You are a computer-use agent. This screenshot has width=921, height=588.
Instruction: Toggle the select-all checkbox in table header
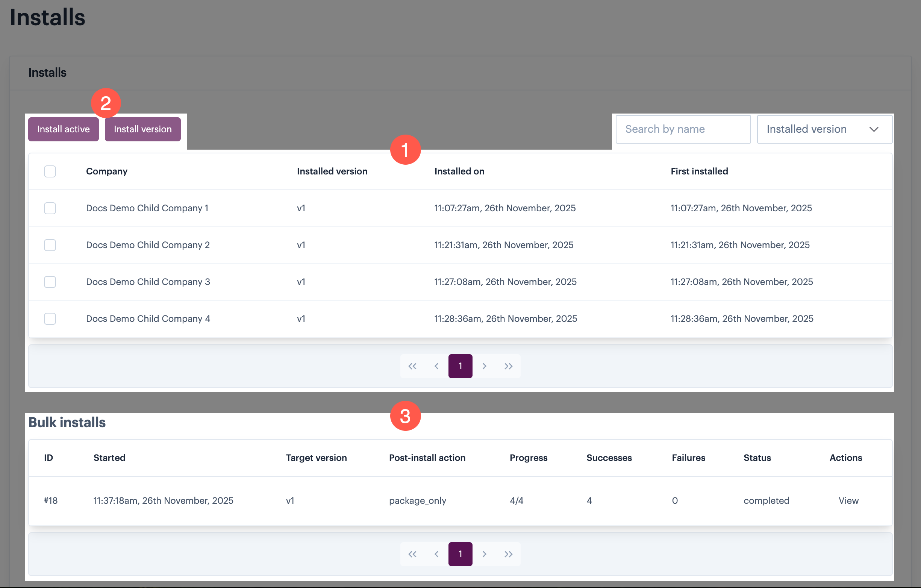[50, 171]
